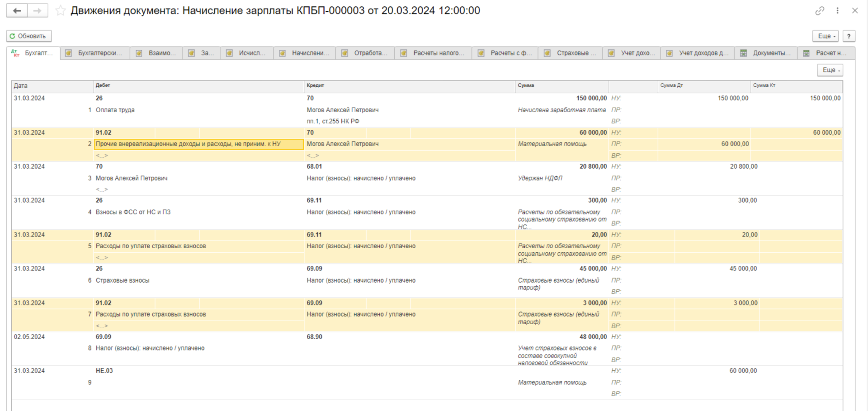Select the sum 60 000,00 in Сумма column

coord(593,133)
